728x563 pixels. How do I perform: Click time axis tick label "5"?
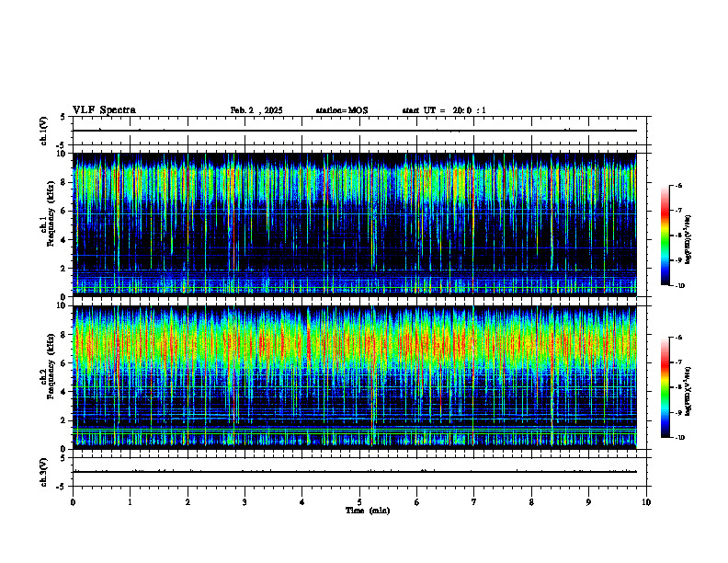pyautogui.click(x=359, y=502)
